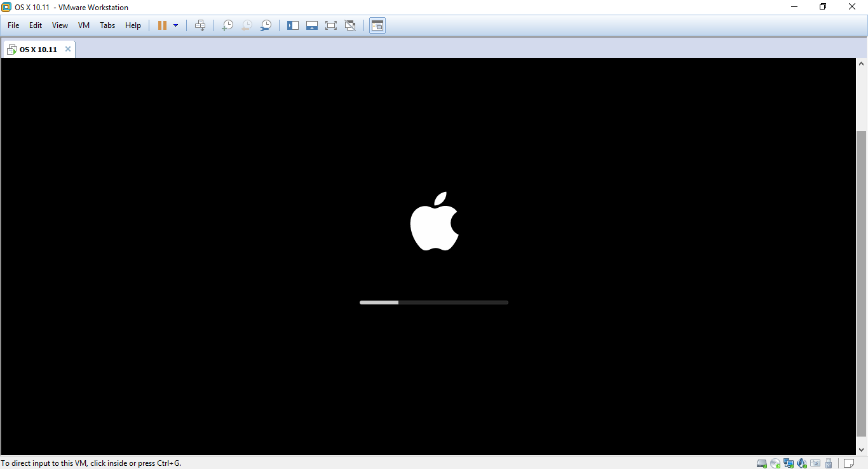
Task: Toggle the library sidebar panel
Action: 293,25
